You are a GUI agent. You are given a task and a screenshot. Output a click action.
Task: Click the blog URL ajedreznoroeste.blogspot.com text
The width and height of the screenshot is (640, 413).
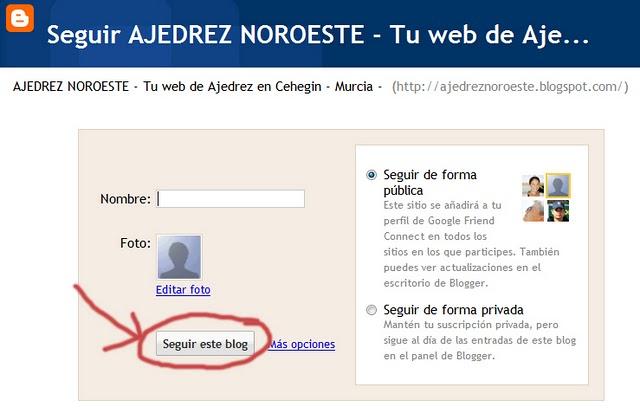[510, 87]
